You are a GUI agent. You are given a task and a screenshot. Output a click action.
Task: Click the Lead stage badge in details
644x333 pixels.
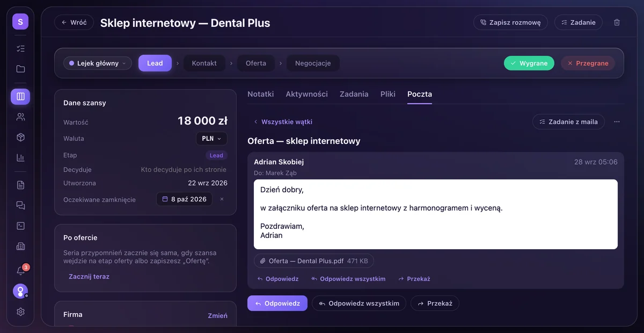(x=216, y=155)
